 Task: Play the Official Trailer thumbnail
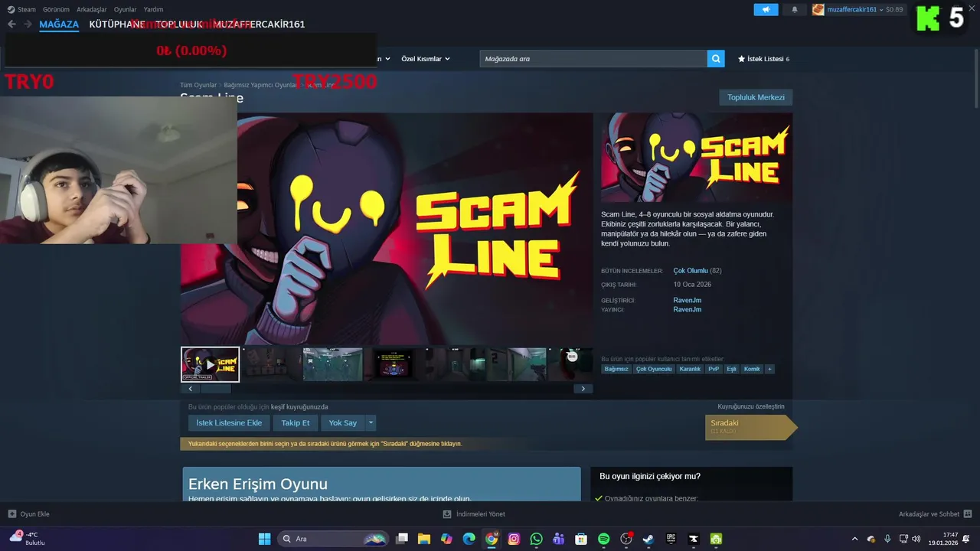[211, 364]
